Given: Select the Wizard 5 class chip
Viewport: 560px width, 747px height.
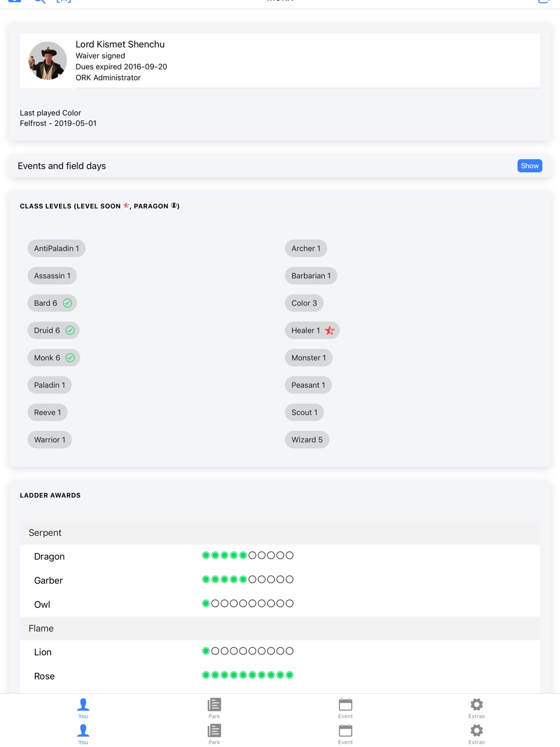Looking at the screenshot, I should tap(307, 440).
